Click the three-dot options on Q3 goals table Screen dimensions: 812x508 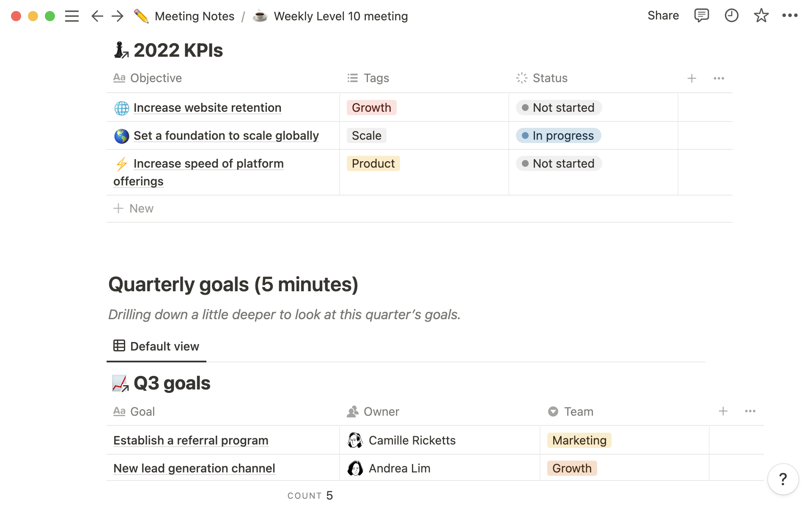tap(750, 411)
